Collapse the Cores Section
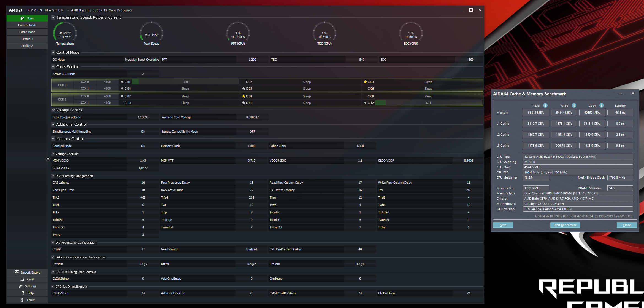The image size is (644, 308). point(53,67)
